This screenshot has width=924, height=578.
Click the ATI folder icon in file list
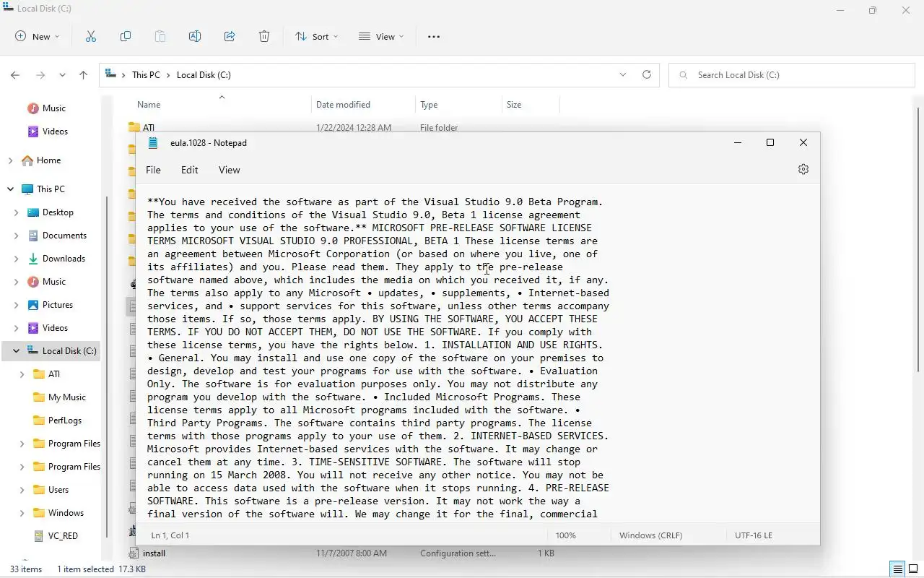coord(134,127)
